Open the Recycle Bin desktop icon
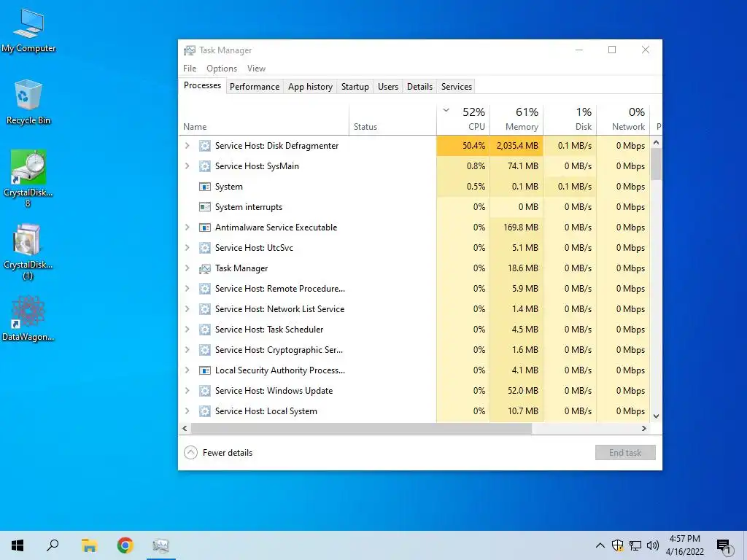Screen dimensions: 747x560 click(x=28, y=102)
